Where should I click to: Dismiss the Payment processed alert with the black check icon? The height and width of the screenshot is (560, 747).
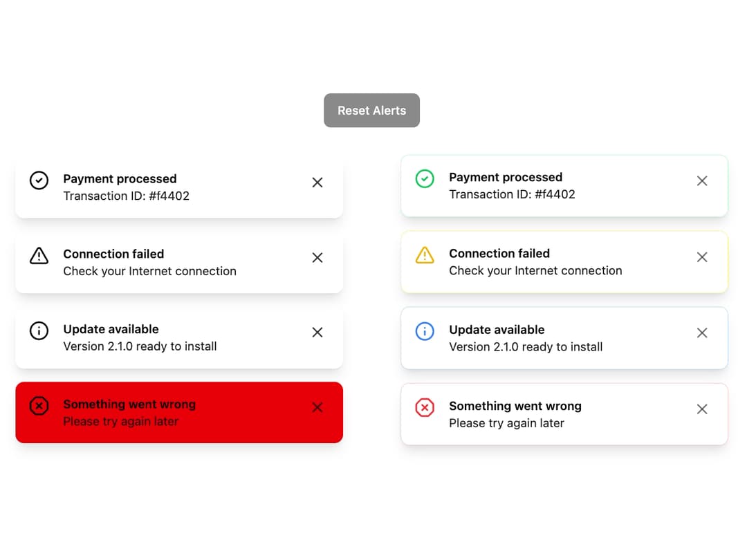(317, 183)
